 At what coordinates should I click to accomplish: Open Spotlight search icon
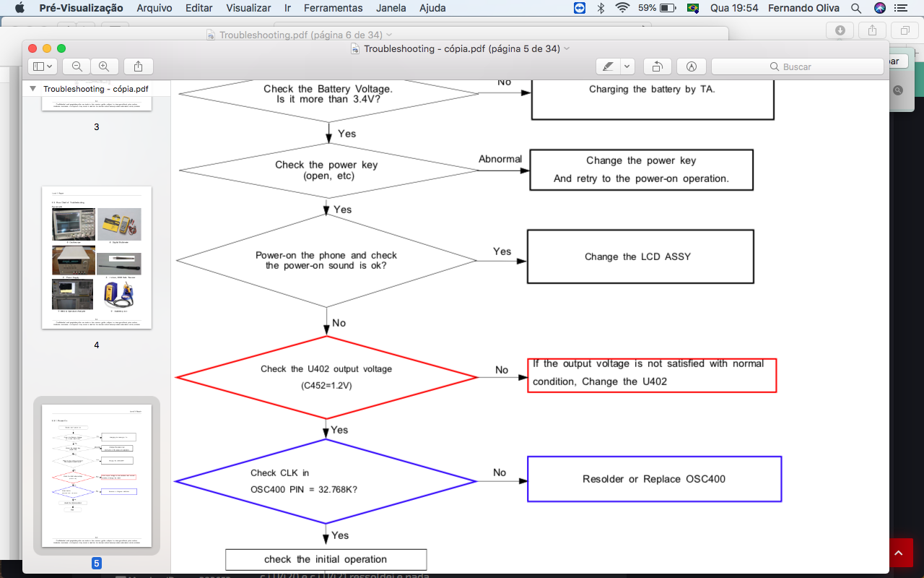(x=856, y=8)
